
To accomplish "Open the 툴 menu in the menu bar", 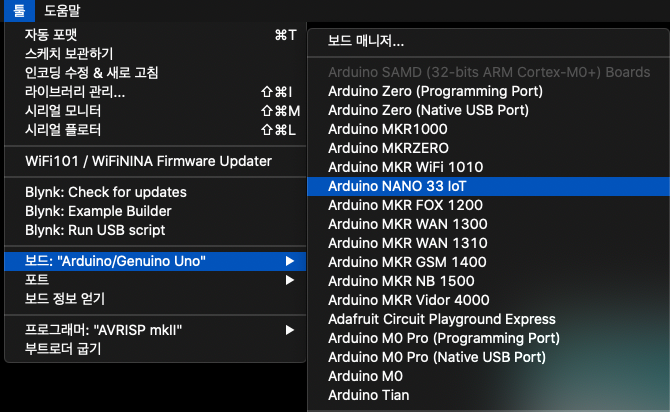I will click(19, 10).
